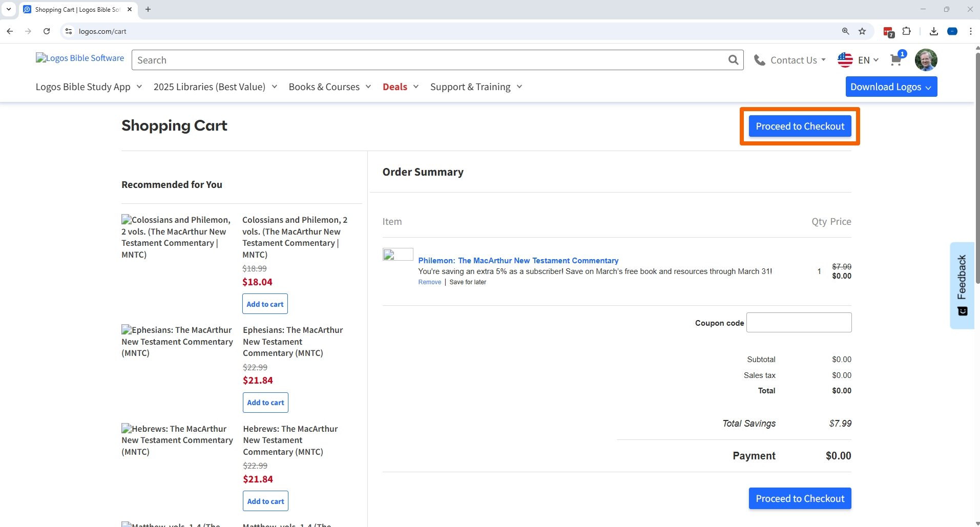Open Hebrews MacArthur Commentary product title

pos(290,440)
